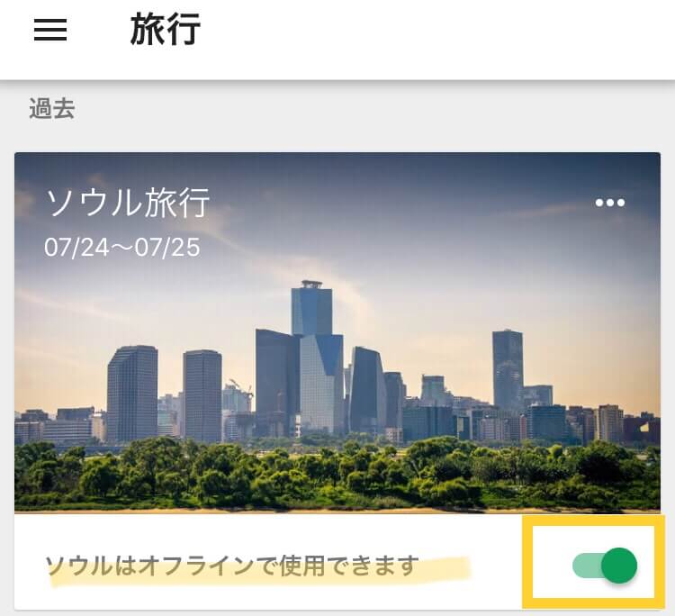Click the ellipsis icon beside ソウル旅行

tap(610, 203)
